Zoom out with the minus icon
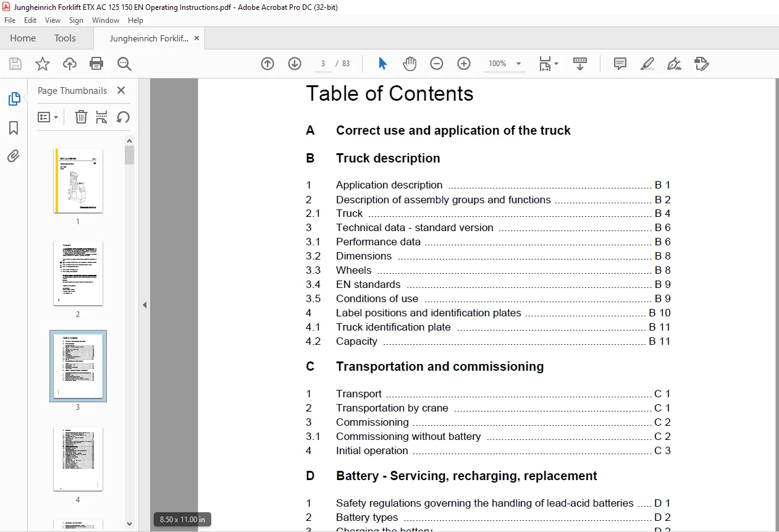The image size is (779, 532). click(437, 64)
